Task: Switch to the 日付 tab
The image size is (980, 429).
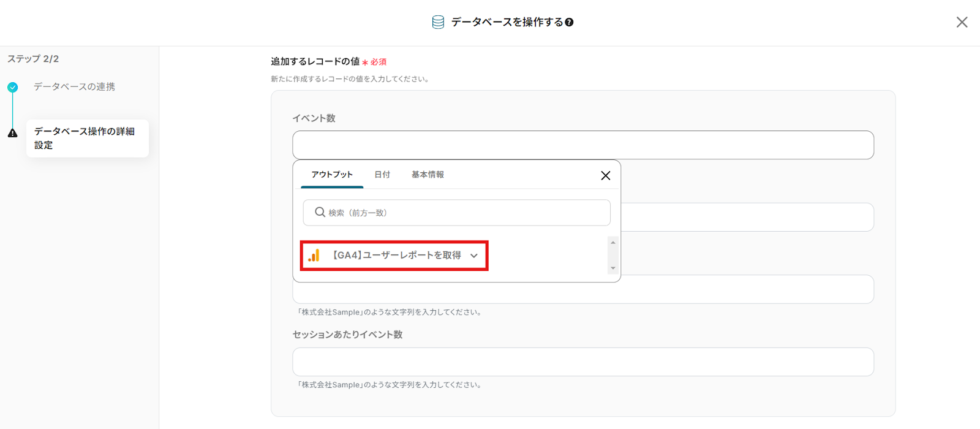Action: 382,175
